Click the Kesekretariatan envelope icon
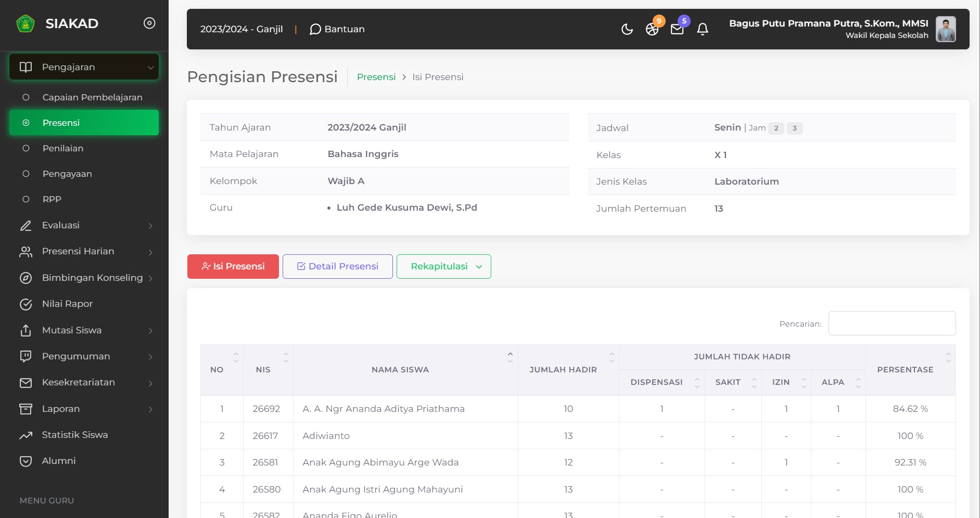The image size is (980, 518). [x=26, y=383]
